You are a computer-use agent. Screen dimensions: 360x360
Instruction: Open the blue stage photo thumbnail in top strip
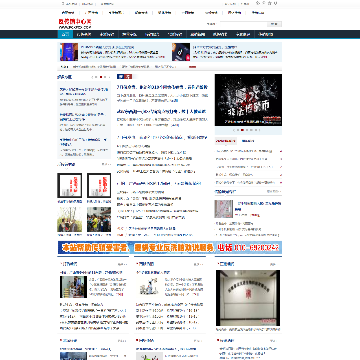click(x=69, y=52)
